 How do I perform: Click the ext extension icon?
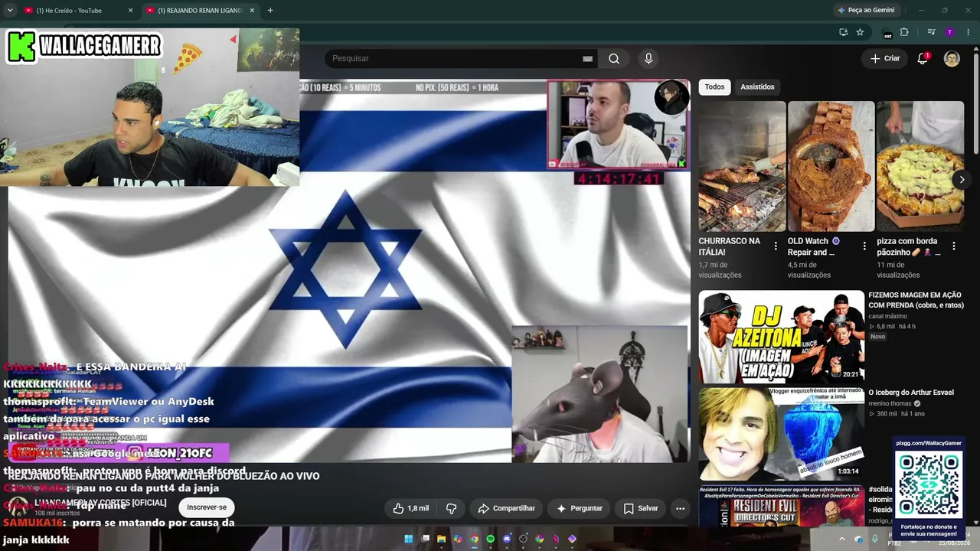pos(887,33)
